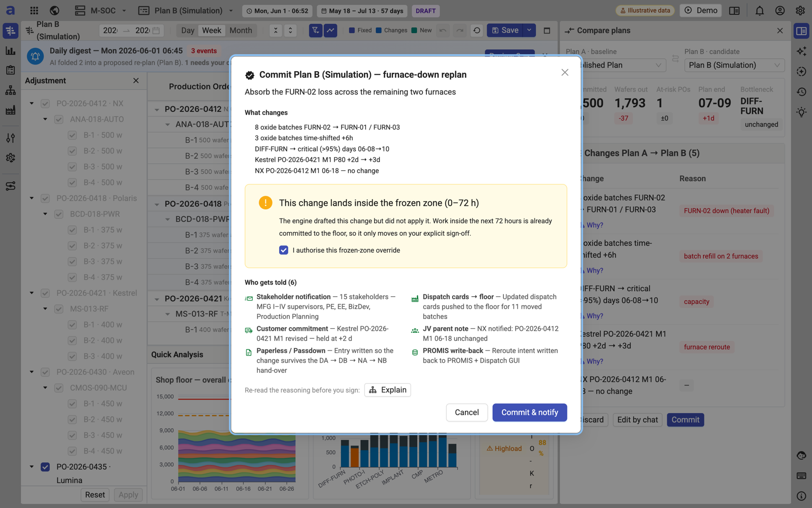Viewport: 812px width, 508px height.
Task: Open the Plan B (Simulation) top bar dropdown
Action: point(186,11)
